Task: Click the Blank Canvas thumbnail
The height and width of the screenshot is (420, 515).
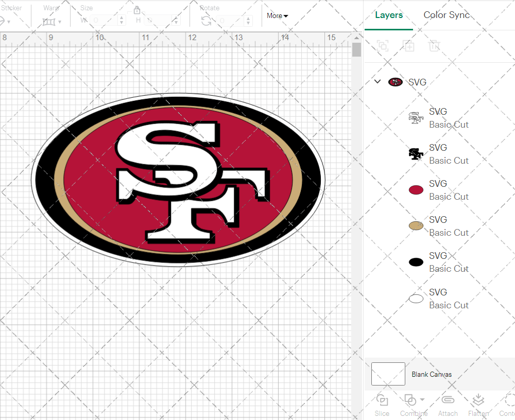Action: pos(388,374)
